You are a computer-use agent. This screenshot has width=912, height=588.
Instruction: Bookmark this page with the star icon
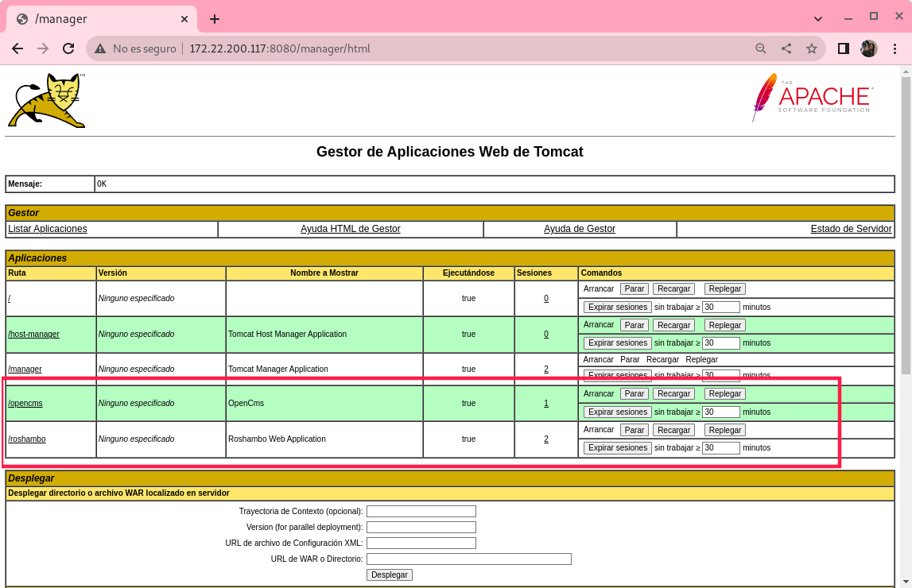click(812, 48)
